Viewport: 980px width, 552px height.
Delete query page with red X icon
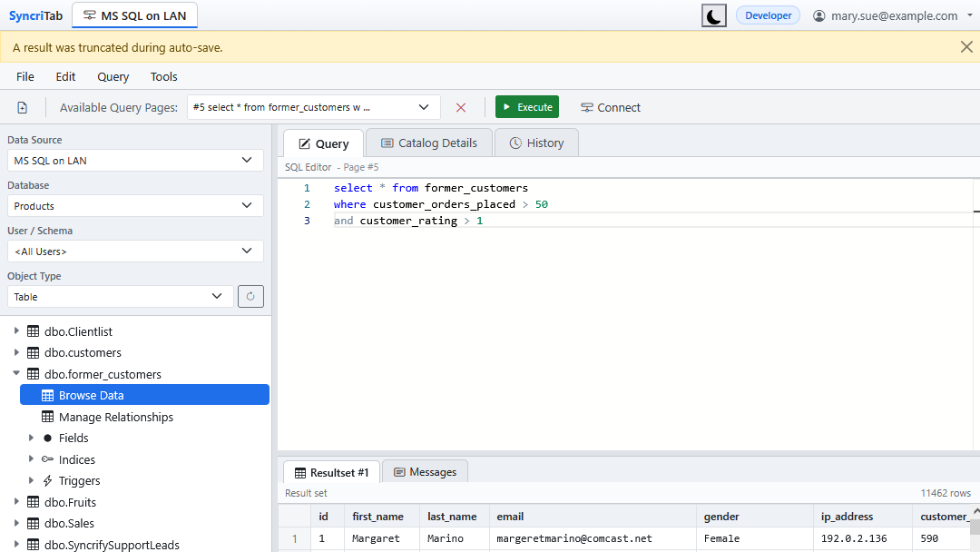coord(461,107)
